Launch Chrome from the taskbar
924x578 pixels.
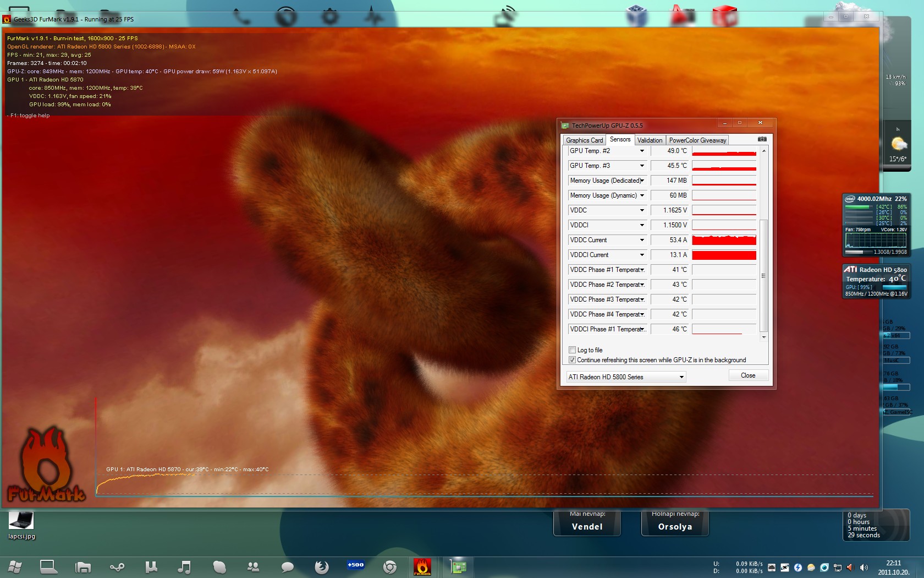[x=389, y=566]
